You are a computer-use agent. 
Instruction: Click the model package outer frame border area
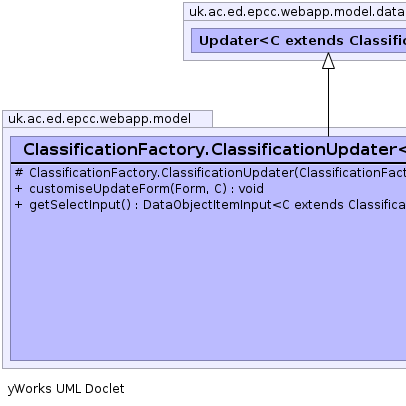coord(6,248)
